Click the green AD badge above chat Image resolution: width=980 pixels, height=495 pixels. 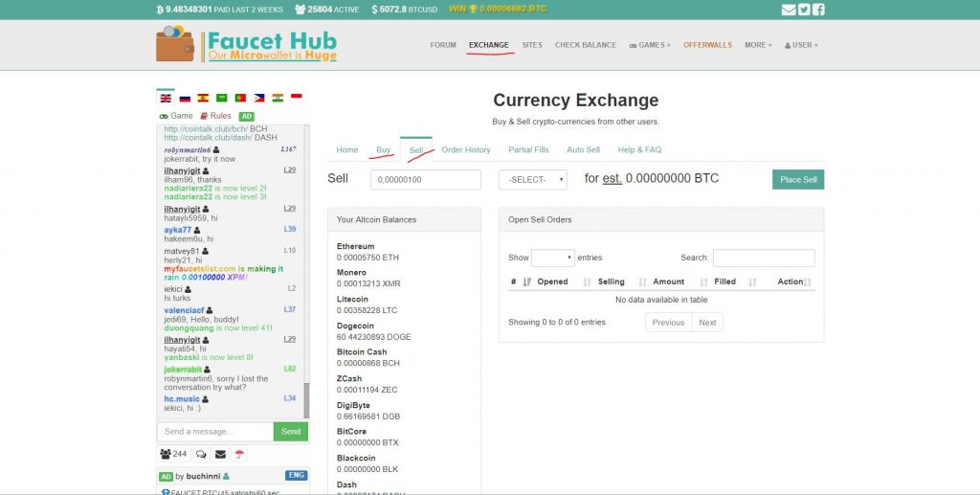[x=246, y=116]
